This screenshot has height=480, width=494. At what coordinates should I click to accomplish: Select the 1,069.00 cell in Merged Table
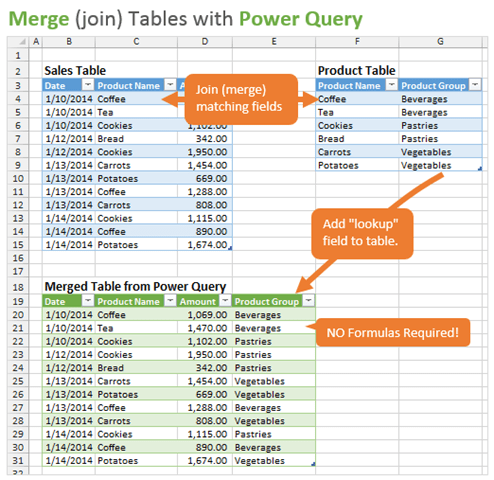[x=205, y=315]
